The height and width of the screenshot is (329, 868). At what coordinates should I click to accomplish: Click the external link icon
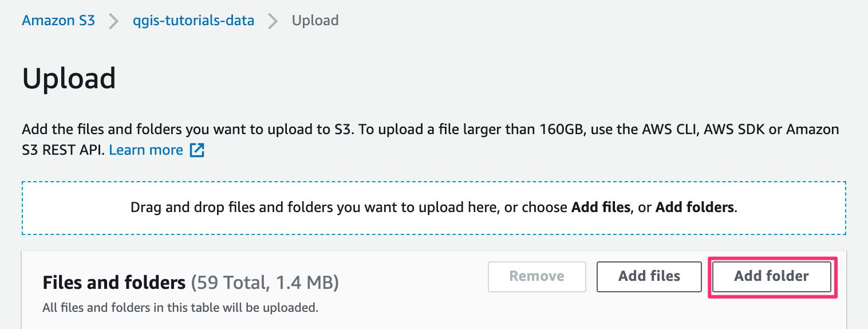(x=197, y=151)
